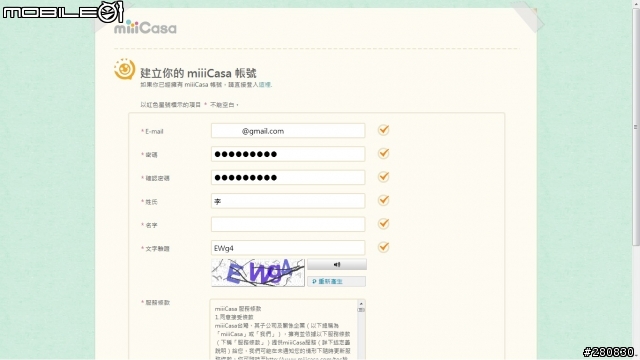Click the audio captcha speaker button
The width and height of the screenshot is (640, 360).
[337, 264]
